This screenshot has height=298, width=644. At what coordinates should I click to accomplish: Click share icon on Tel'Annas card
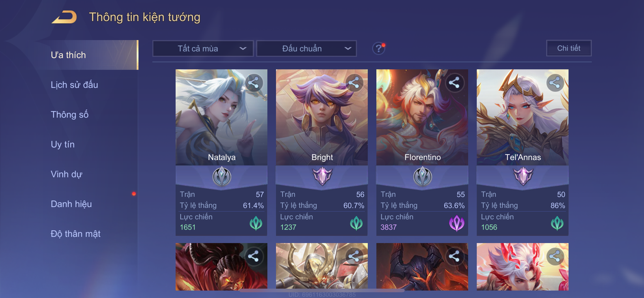[x=555, y=83]
